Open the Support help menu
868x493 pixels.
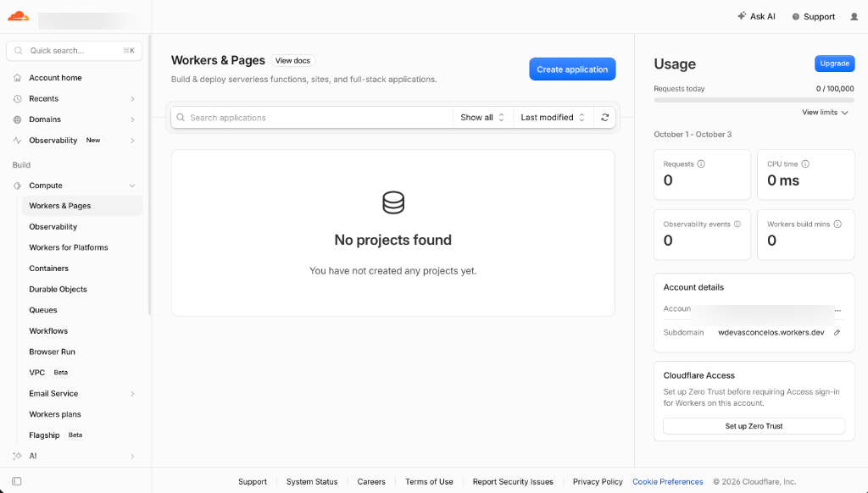pos(813,17)
